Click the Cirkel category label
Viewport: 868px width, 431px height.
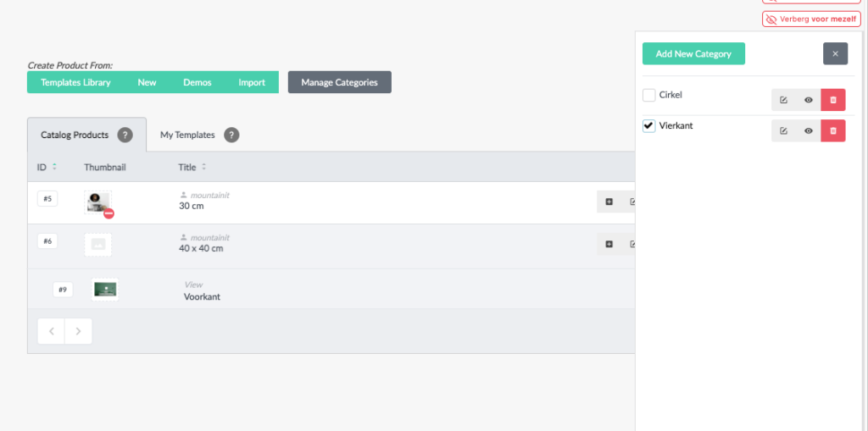671,95
